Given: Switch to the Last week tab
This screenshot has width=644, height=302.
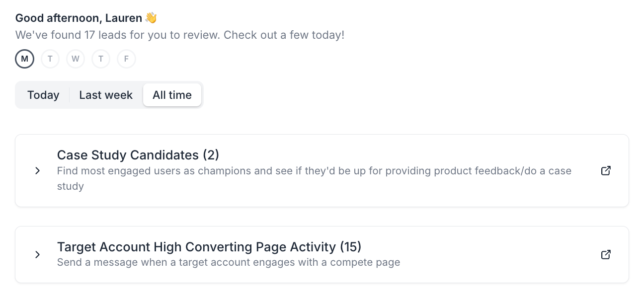Looking at the screenshot, I should click(106, 95).
